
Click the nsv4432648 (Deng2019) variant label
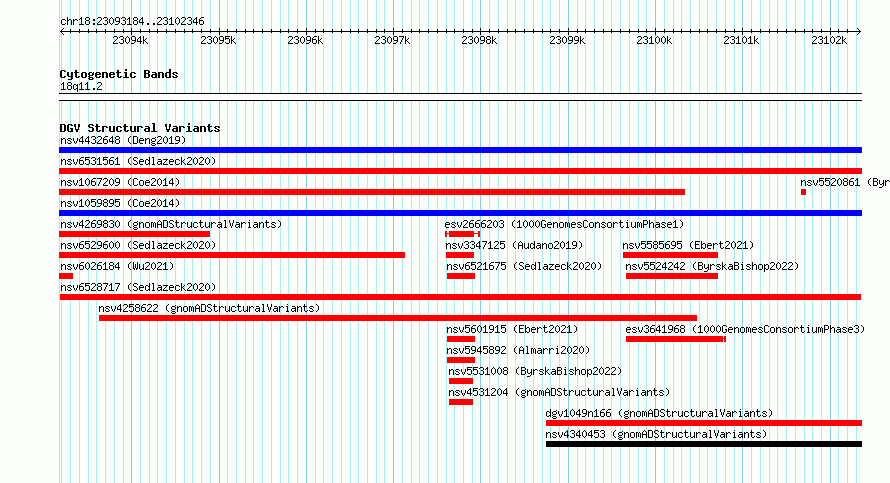[x=123, y=140]
